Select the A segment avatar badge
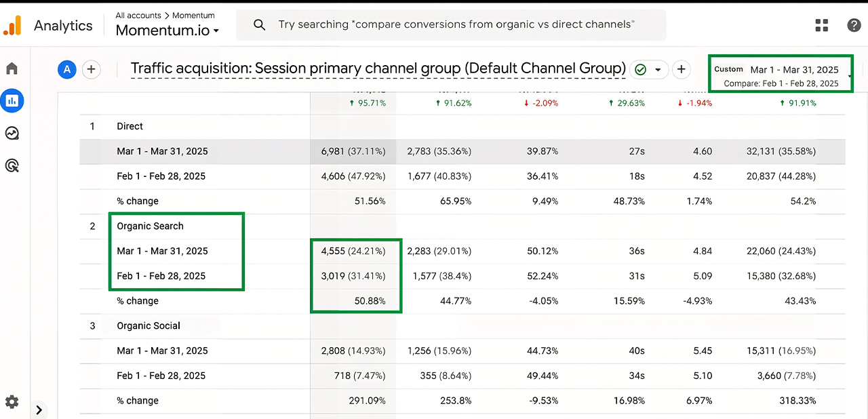 point(66,69)
